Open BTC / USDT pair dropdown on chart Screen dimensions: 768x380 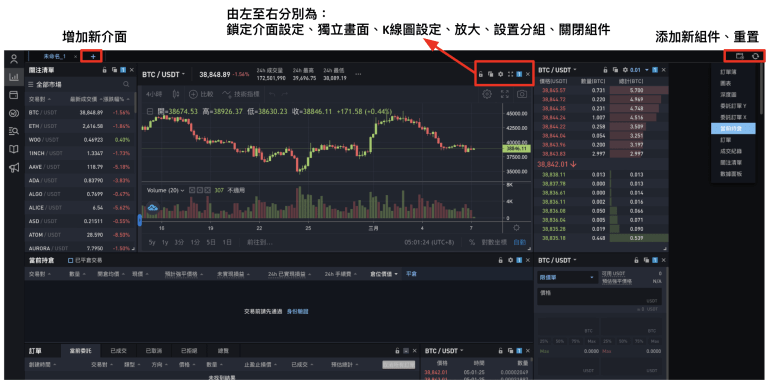pyautogui.click(x=164, y=74)
